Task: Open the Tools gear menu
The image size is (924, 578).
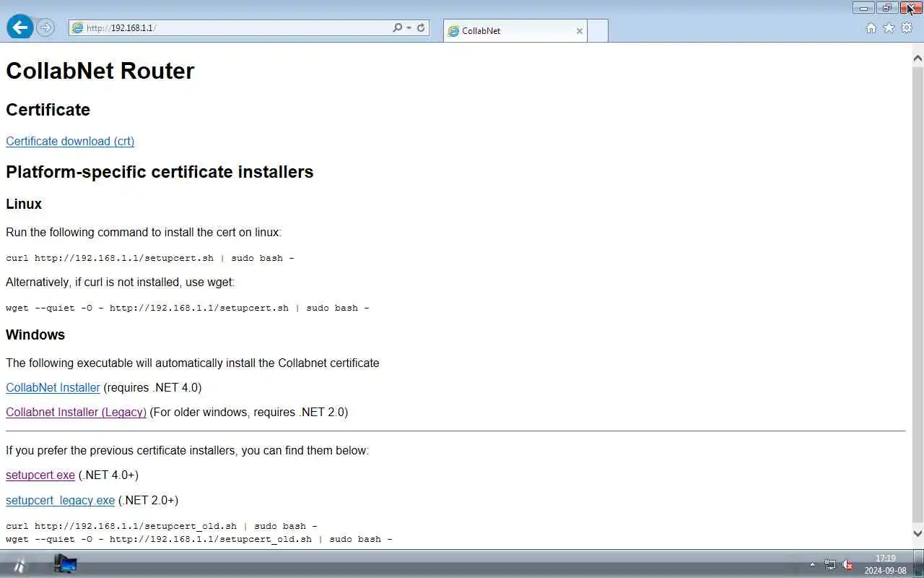Action: tap(907, 27)
